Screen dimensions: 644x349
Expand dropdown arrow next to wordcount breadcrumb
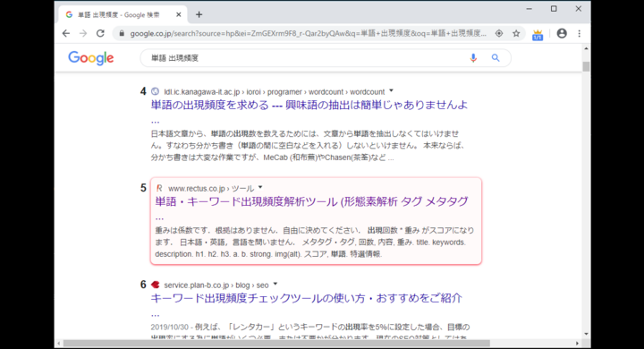(391, 91)
